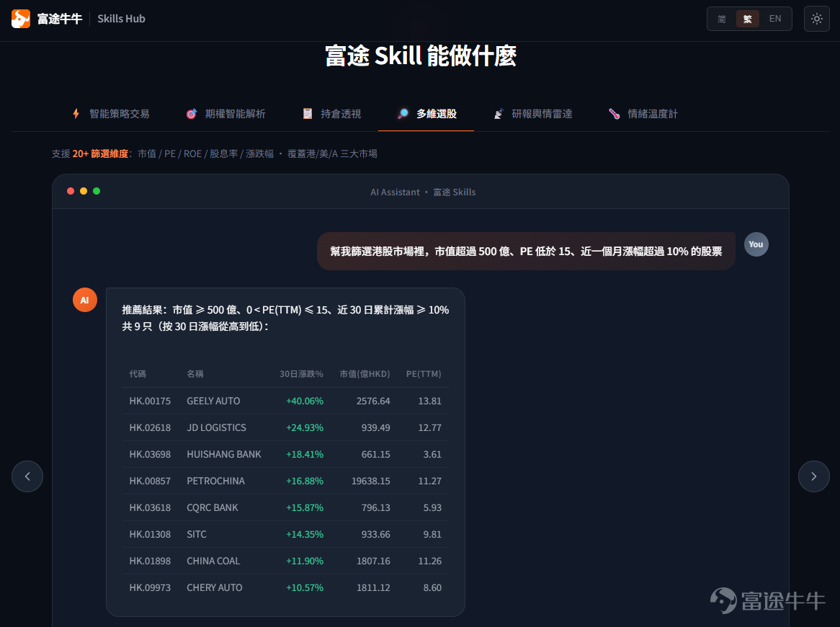Click the CHINA COAL name cell
This screenshot has width=840, height=627.
tap(213, 561)
